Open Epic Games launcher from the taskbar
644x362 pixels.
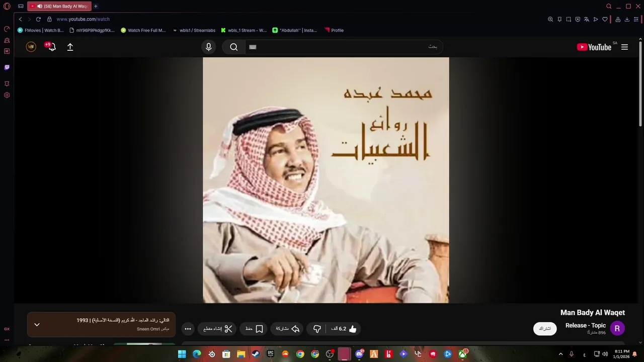(270, 354)
